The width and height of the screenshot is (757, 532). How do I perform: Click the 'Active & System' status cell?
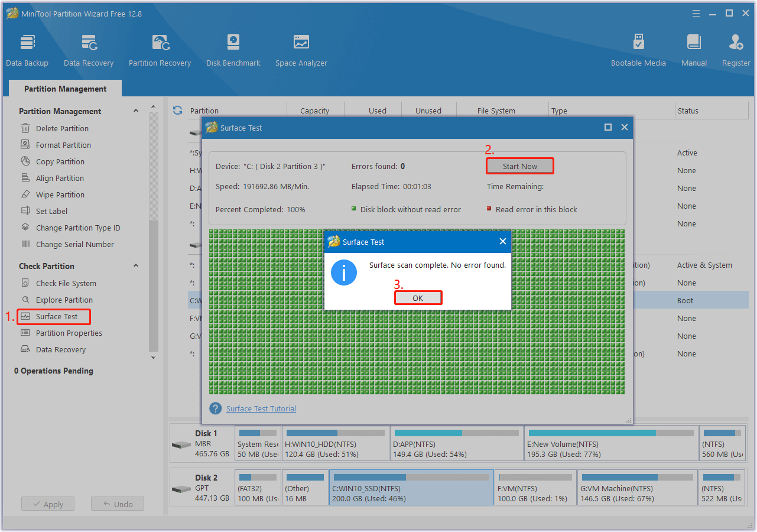(x=704, y=265)
